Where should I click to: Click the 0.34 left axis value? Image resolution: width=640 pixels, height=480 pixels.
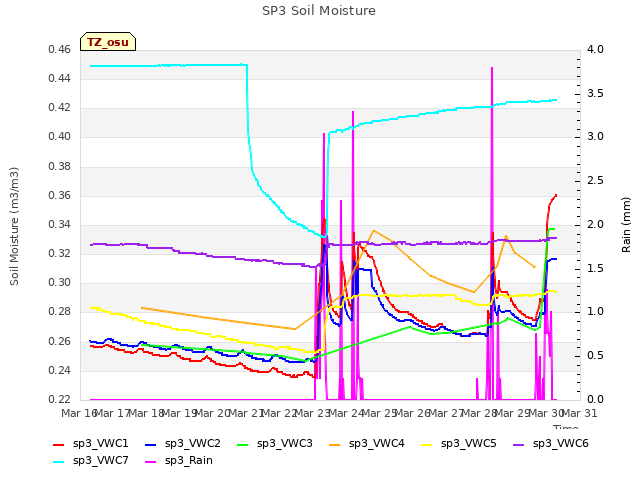pyautogui.click(x=60, y=224)
